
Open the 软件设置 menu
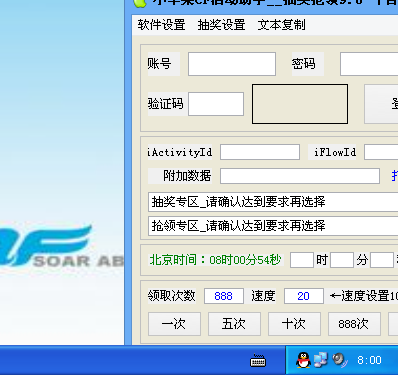(161, 25)
